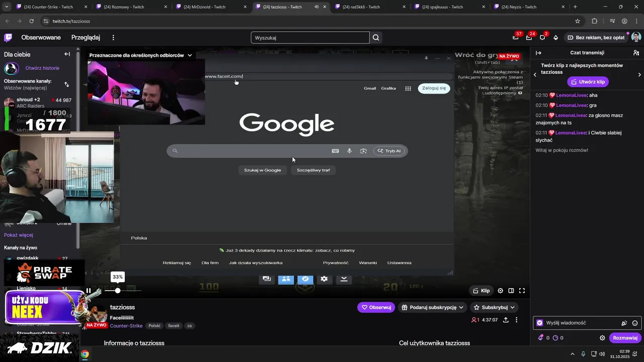Show hidden tray icons chevron
The height and width of the screenshot is (362, 644).
coord(572,354)
